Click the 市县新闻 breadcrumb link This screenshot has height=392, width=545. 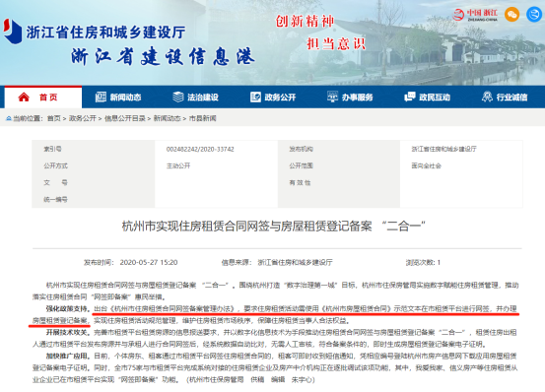coord(203,119)
